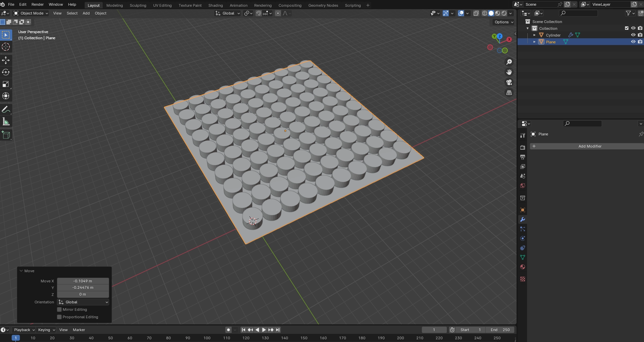Enable Mirror Editing checkbox

click(59, 309)
